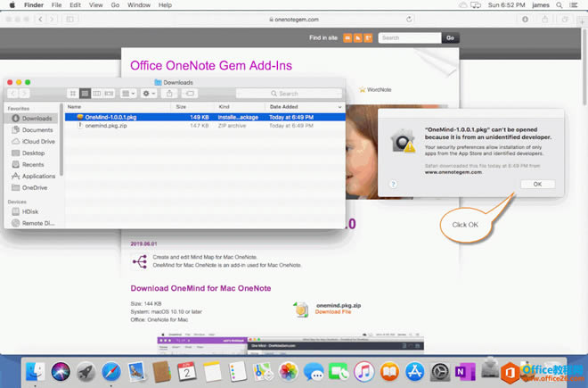Select the OneMind-1.0.0.1.pkg file row
Image resolution: width=588 pixels, height=388 pixels.
[205, 117]
